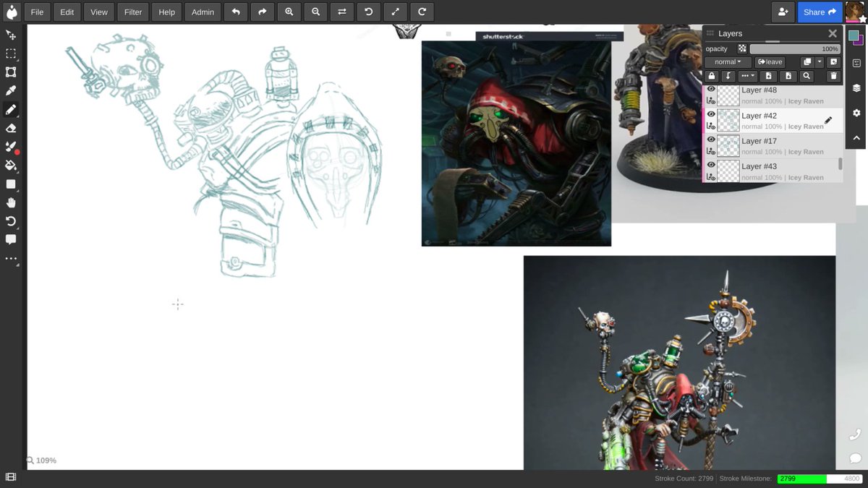Open the chat bubble at bottom right
Viewport: 868px width, 488px height.
tap(855, 458)
